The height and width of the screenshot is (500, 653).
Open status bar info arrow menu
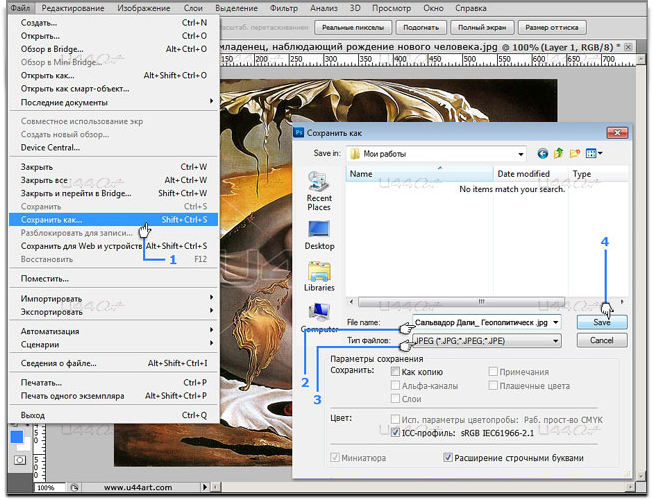click(x=204, y=487)
